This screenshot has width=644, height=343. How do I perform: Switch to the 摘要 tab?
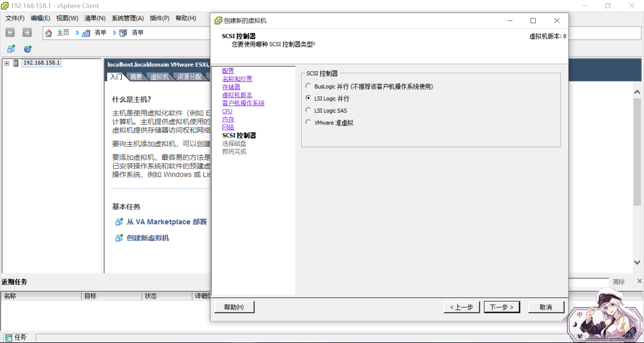pyautogui.click(x=136, y=77)
